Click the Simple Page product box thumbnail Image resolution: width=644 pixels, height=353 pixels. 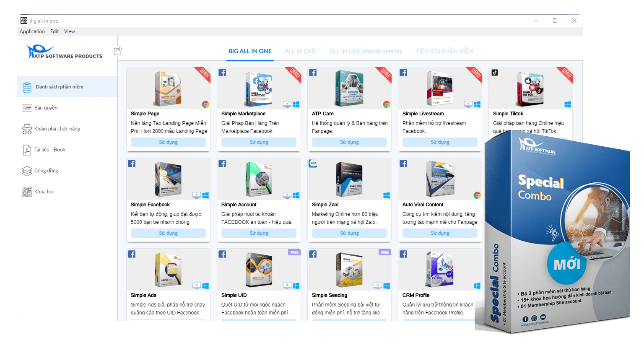[168, 88]
